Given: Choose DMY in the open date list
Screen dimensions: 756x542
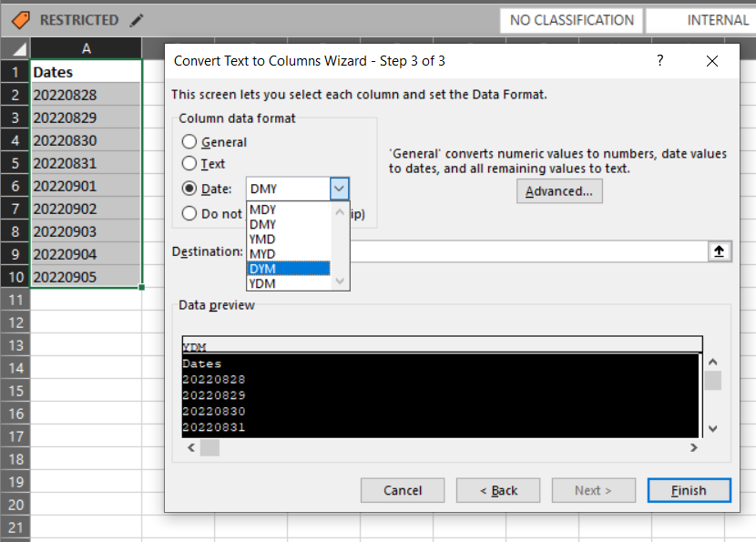Looking at the screenshot, I should (x=289, y=225).
